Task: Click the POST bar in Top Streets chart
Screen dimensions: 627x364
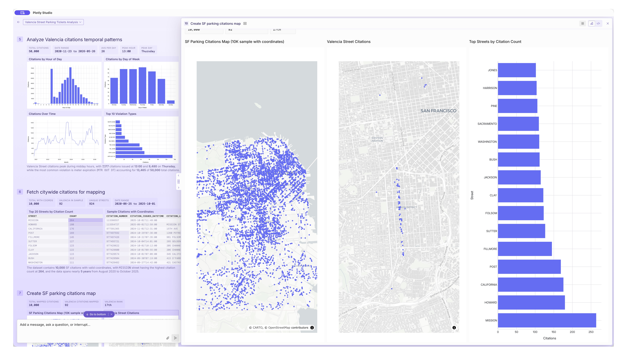Action: (x=530, y=267)
